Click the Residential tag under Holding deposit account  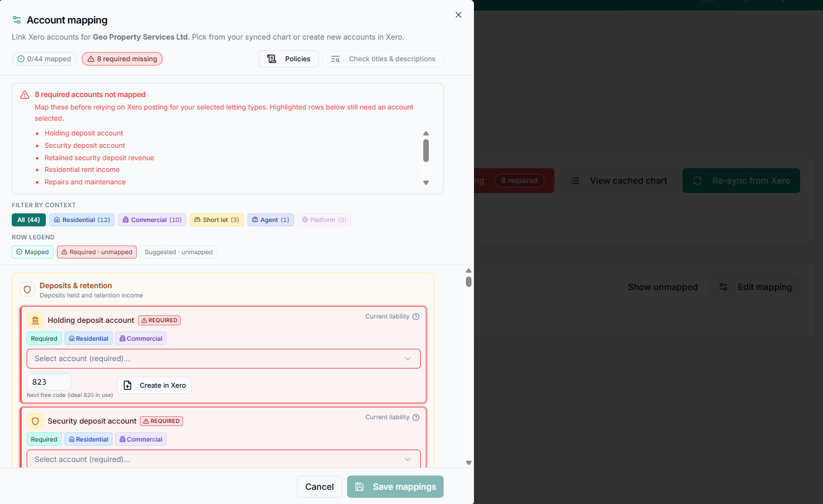click(x=88, y=338)
